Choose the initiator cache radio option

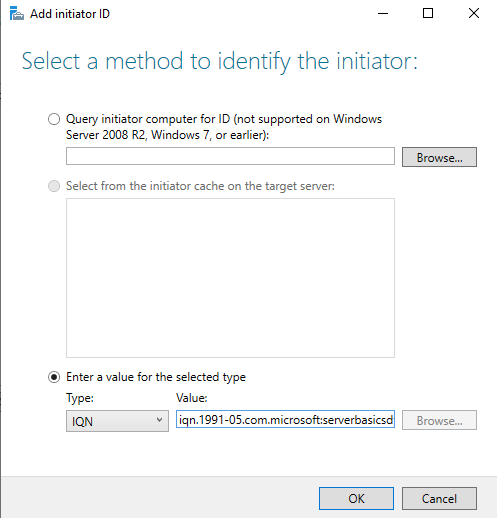coord(54,186)
